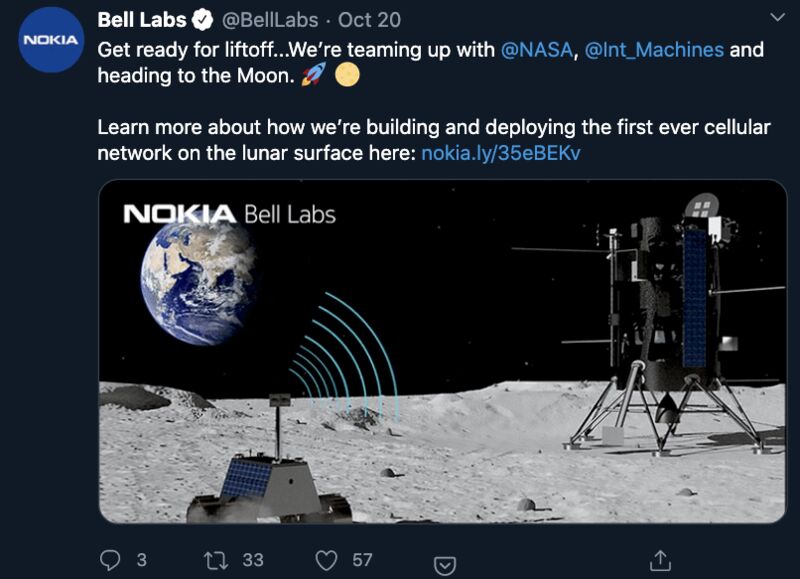Screen dimensions: 800x579
Task: Click the rocket emoji in tweet
Action: coord(313,75)
